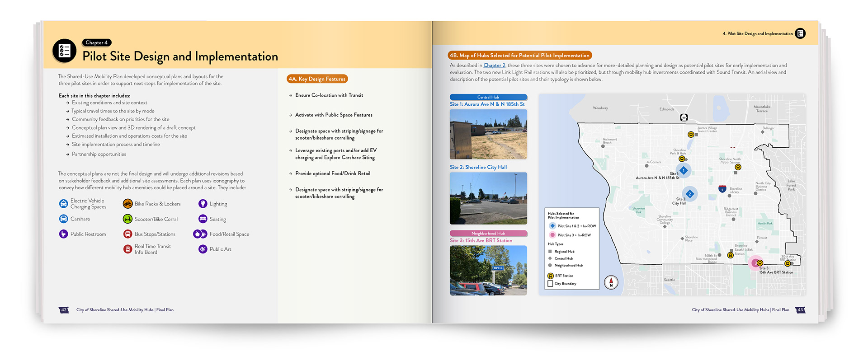Click the 'Site 2: Shoreline City Hall' heading
This screenshot has height=356, width=868.
(478, 167)
